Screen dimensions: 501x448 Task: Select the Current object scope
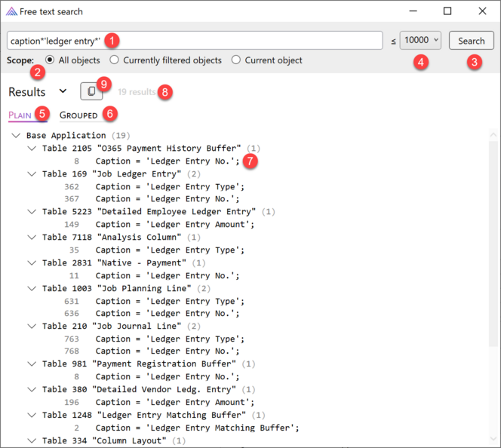click(267, 60)
